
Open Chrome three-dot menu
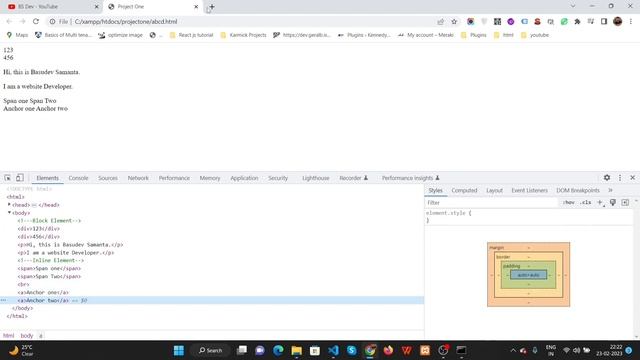pyautogui.click(x=631, y=21)
